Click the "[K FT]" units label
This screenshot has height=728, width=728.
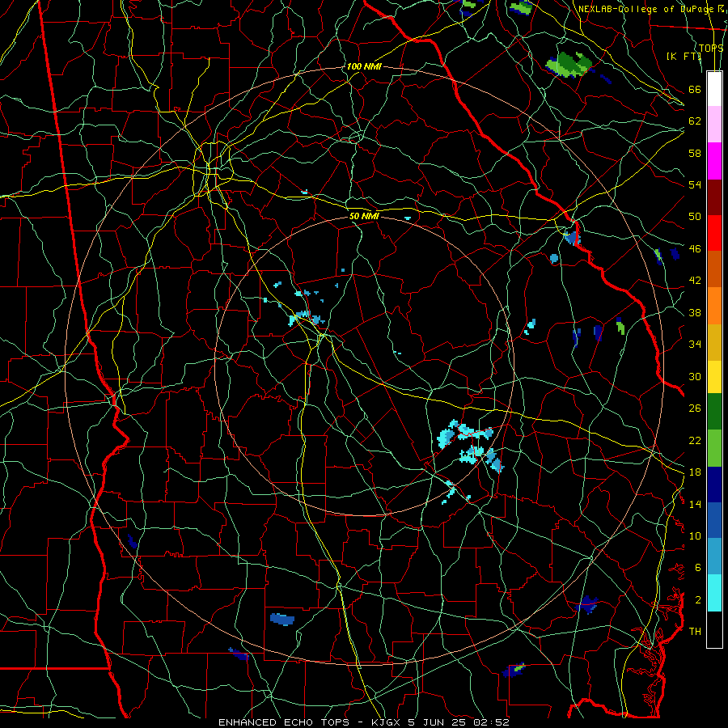click(684, 56)
